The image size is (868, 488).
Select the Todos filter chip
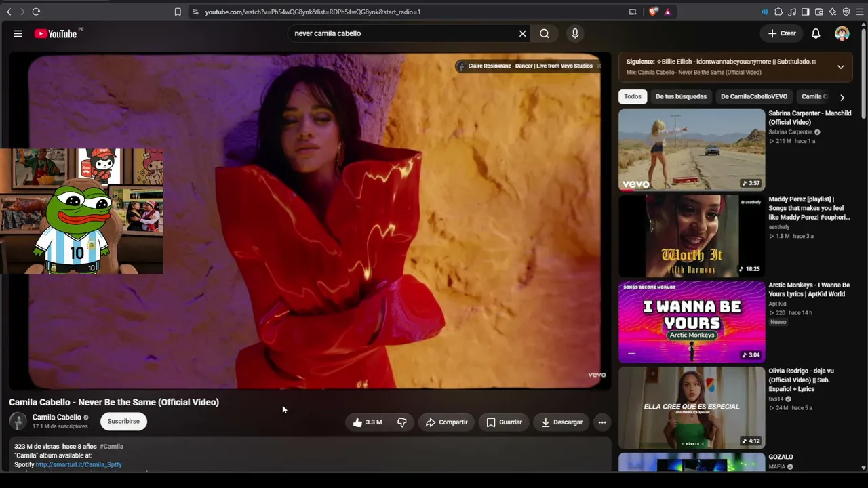coord(633,96)
